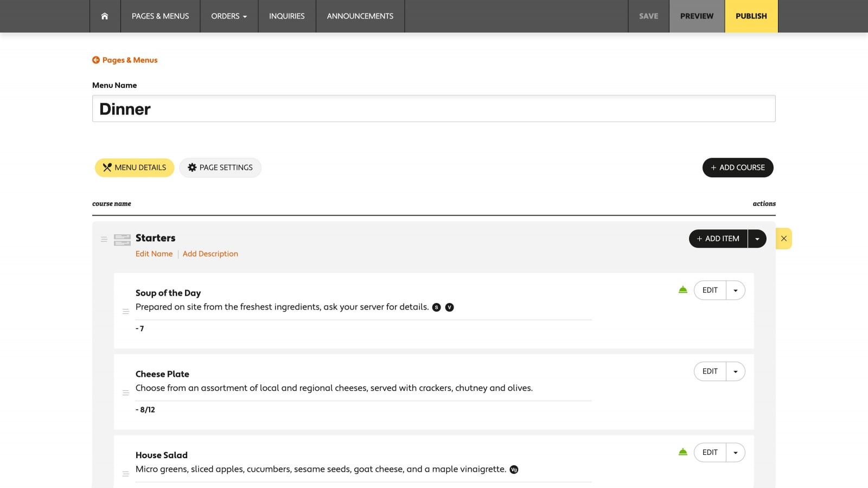Screen dimensions: 868x488
Task: Select the Menu Details tab
Action: coord(135,168)
